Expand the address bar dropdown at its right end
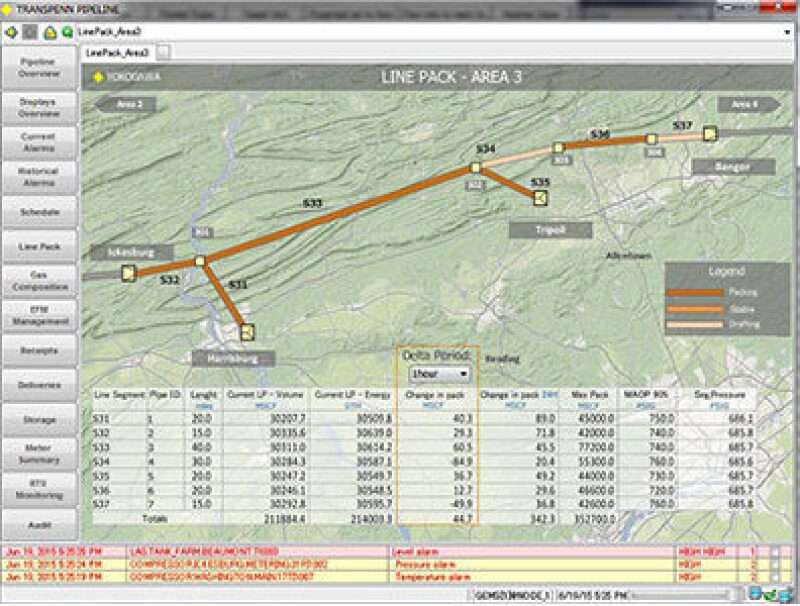Viewport: 800px width, 606px height. [x=788, y=32]
